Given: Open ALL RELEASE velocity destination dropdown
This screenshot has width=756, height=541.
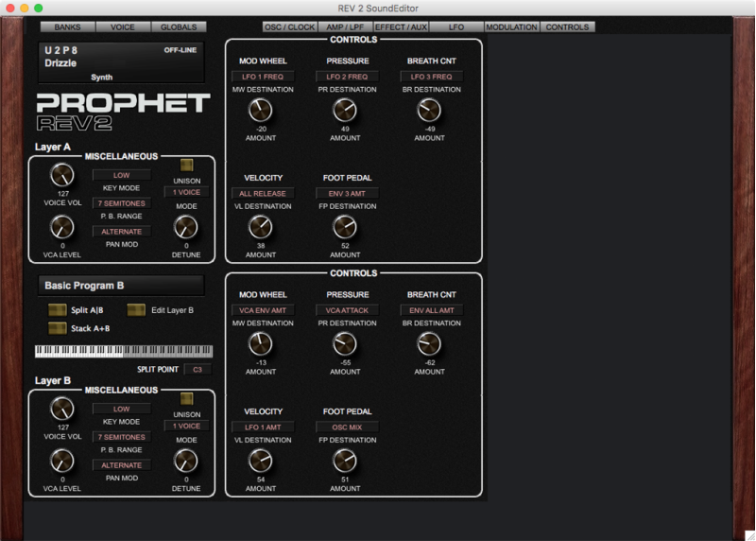Looking at the screenshot, I should [263, 193].
